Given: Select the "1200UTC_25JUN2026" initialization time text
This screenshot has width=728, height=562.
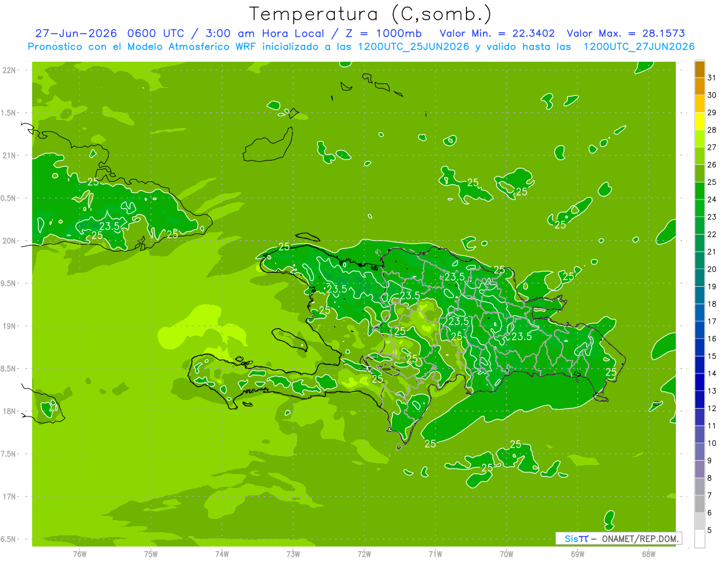Looking at the screenshot, I should pos(414,47).
